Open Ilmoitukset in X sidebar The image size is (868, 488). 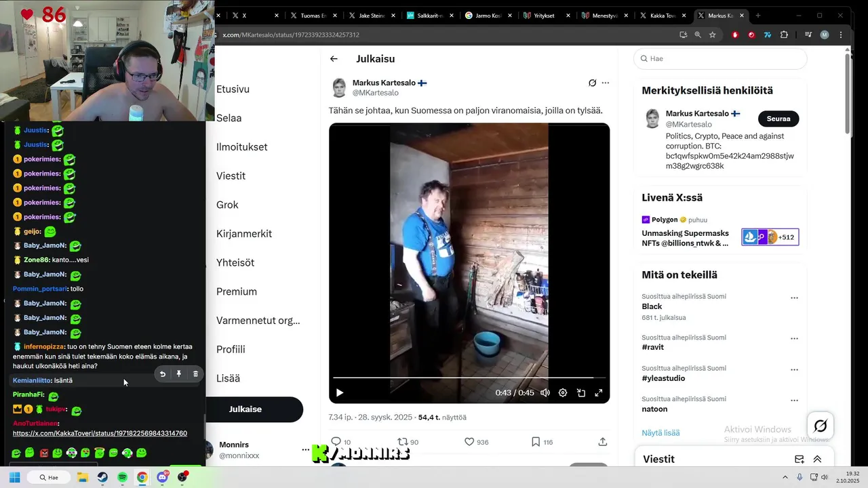click(241, 147)
